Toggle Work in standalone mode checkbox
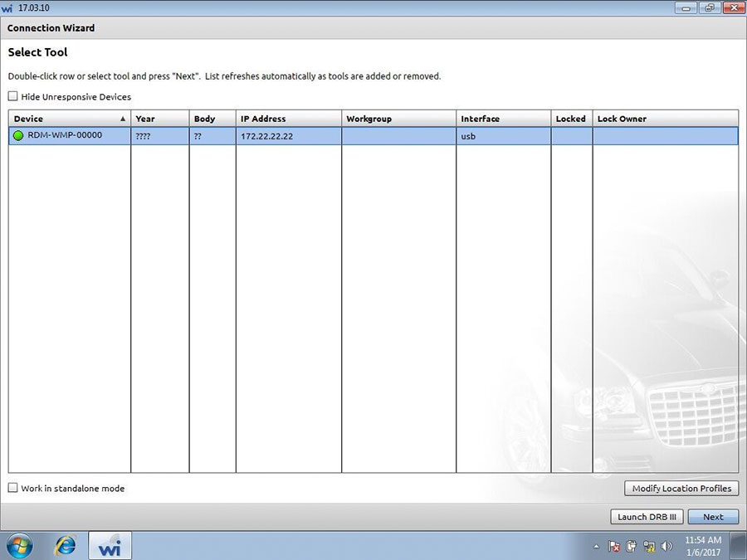747x560 pixels. pyautogui.click(x=12, y=488)
